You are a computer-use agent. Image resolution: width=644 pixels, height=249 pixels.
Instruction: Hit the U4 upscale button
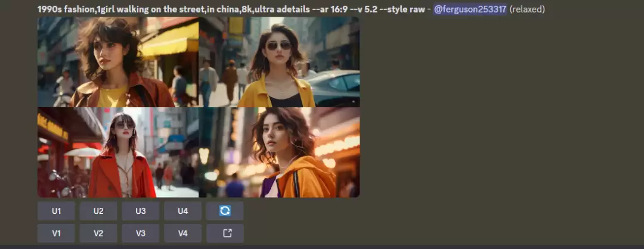coord(182,211)
